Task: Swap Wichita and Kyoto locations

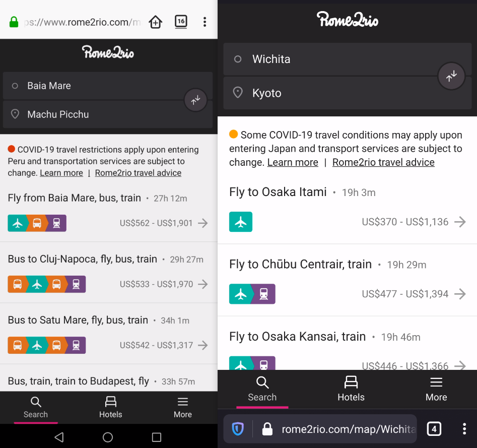Action: point(451,76)
